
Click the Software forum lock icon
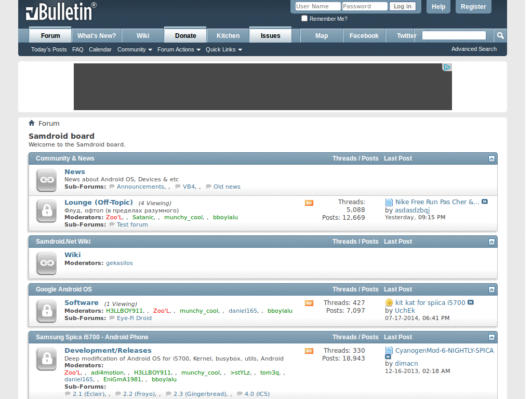(x=47, y=311)
